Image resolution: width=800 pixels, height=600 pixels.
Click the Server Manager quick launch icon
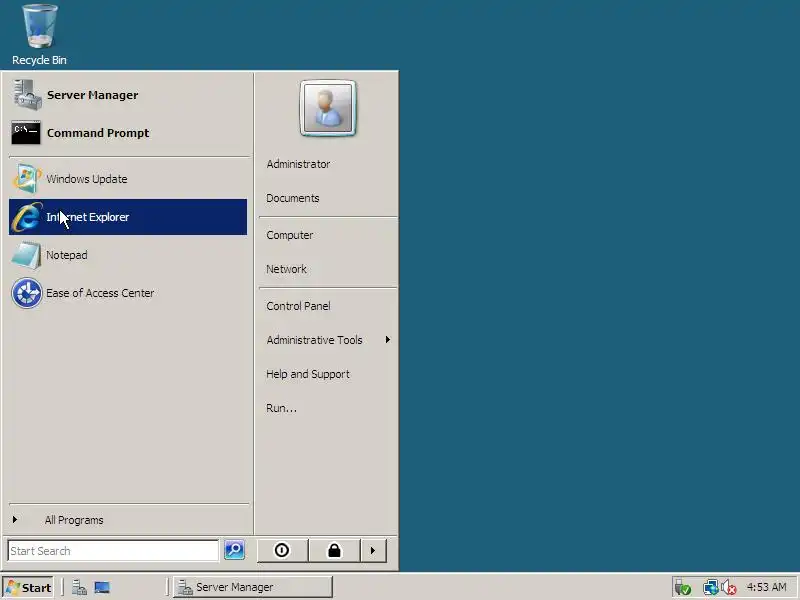click(x=79, y=588)
